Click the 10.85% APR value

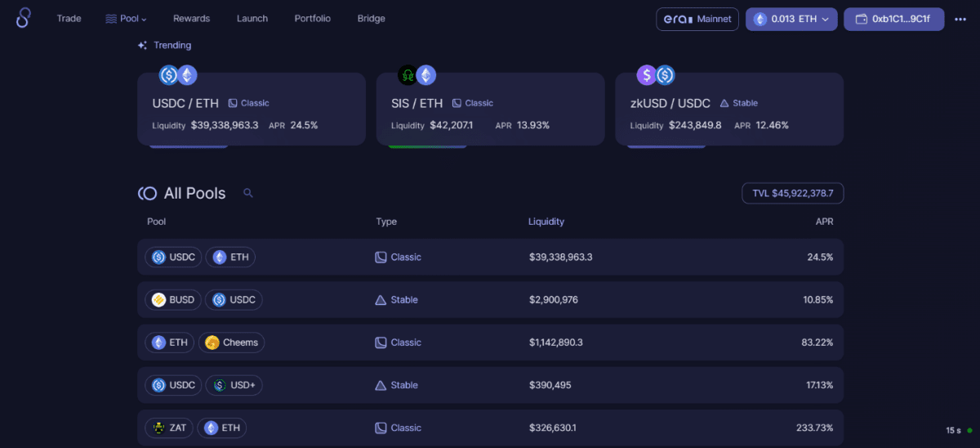click(818, 300)
